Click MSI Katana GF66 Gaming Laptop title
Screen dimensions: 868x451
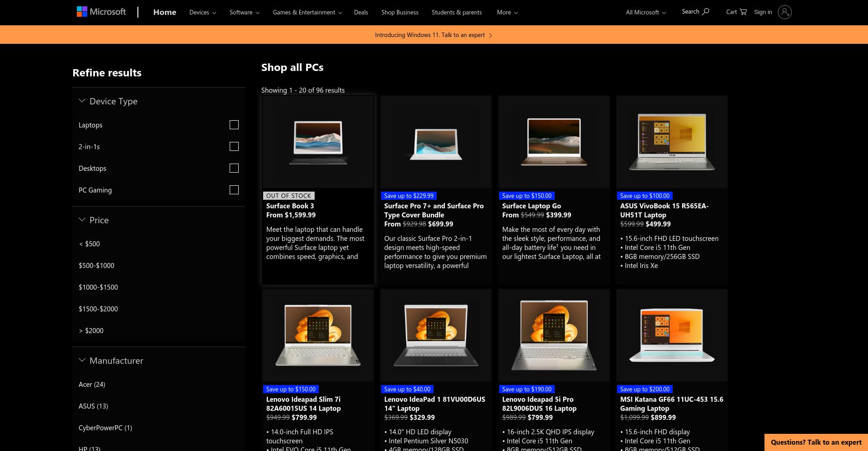point(672,404)
